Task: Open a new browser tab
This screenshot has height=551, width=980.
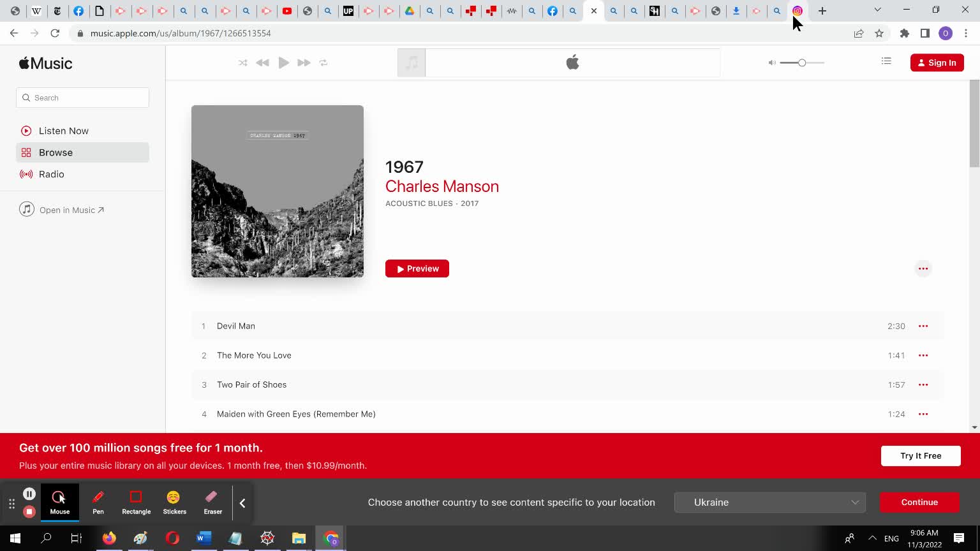Action: point(822,11)
